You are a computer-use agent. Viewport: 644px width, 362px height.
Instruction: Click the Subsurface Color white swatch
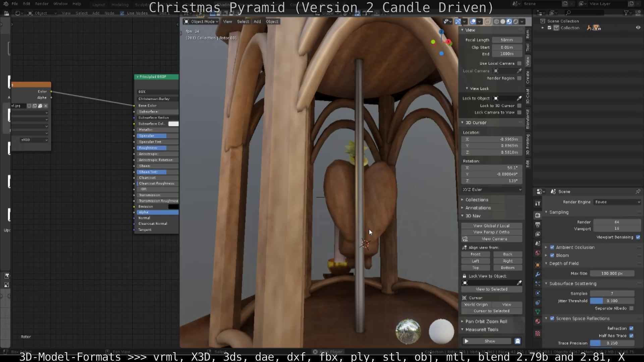coord(173,124)
